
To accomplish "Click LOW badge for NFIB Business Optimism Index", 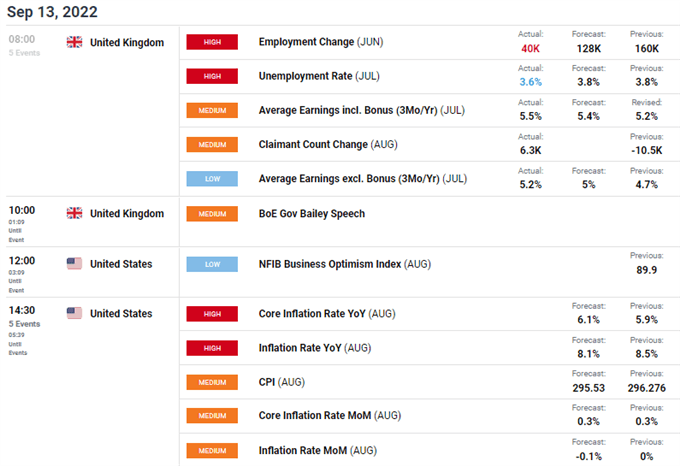I will 212,264.
